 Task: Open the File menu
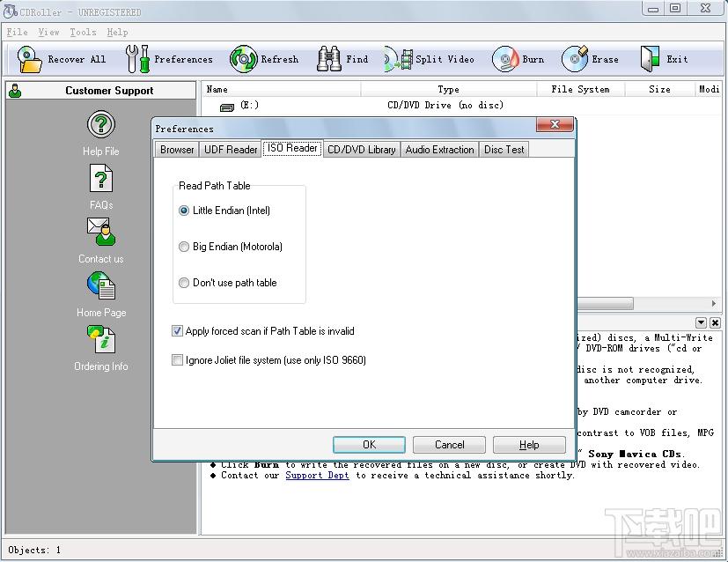coord(18,32)
